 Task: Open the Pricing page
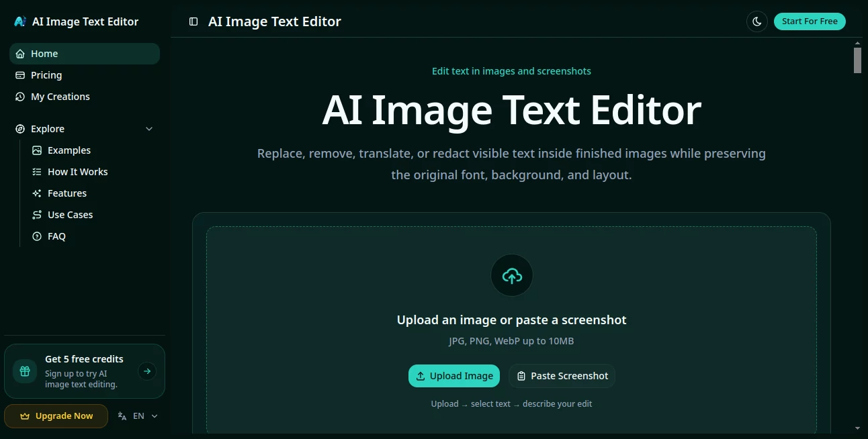pos(85,75)
